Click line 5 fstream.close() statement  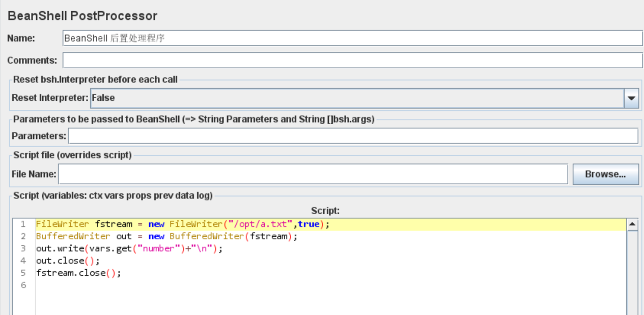[78, 273]
